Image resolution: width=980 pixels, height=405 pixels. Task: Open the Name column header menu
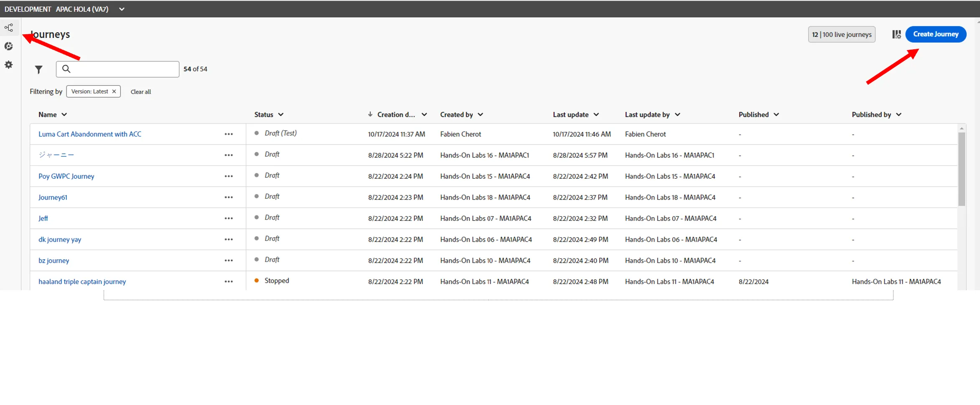click(64, 114)
